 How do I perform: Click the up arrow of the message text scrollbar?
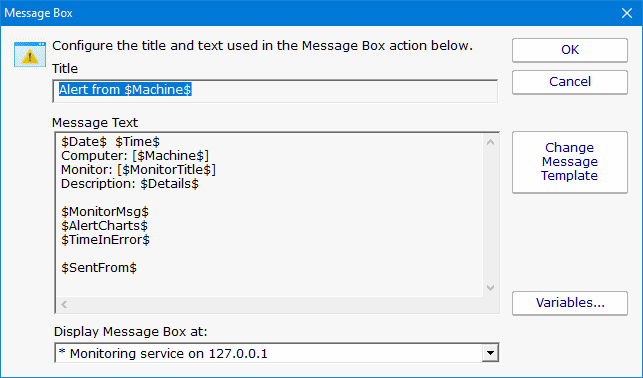[x=490, y=143]
